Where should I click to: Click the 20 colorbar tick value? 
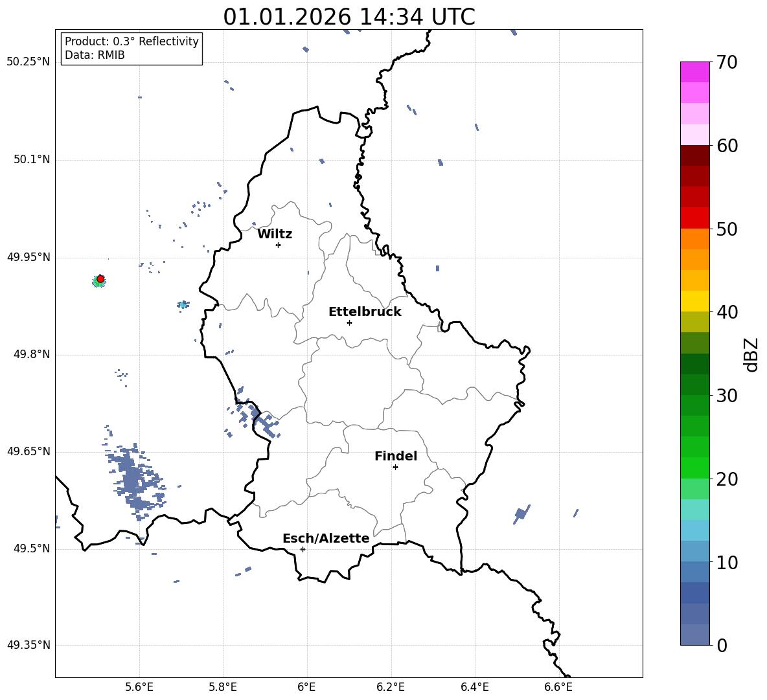click(727, 479)
